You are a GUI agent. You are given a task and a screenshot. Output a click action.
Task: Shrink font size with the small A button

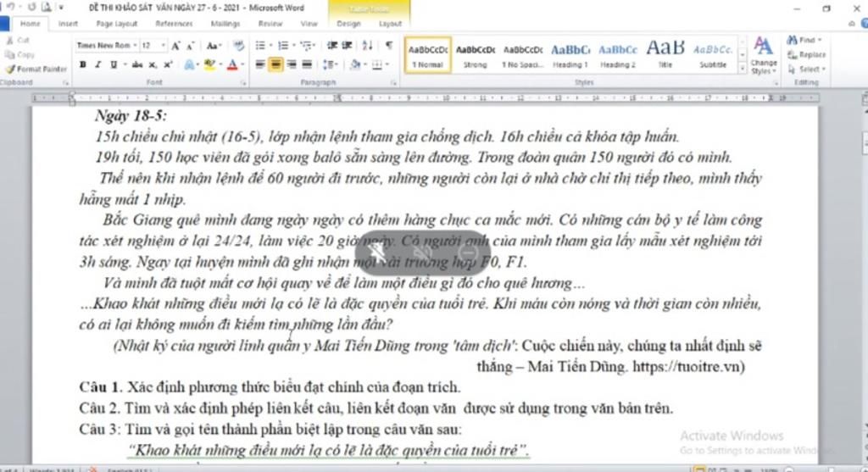(x=190, y=46)
